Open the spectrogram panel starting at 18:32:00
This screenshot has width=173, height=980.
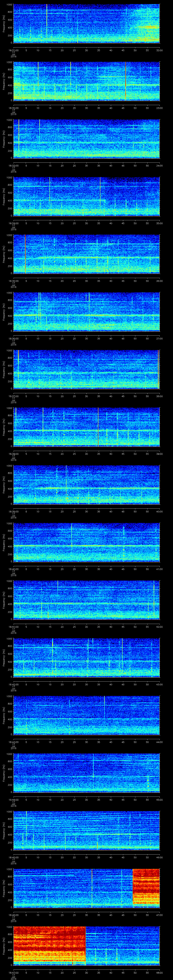point(87,81)
